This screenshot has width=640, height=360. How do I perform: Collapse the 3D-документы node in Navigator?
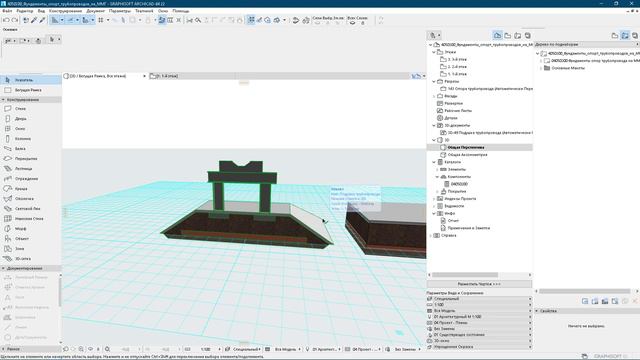tap(434, 126)
